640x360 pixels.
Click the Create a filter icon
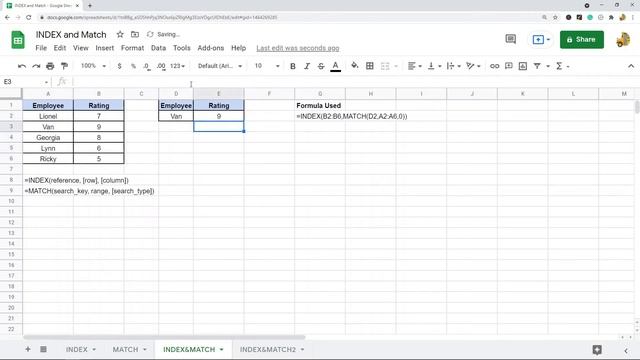tap(537, 66)
